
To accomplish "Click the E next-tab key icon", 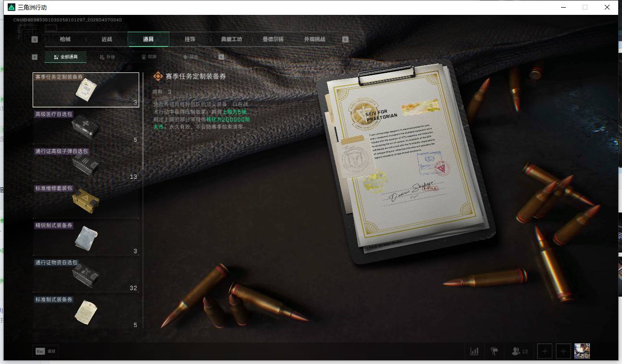I will coord(345,39).
